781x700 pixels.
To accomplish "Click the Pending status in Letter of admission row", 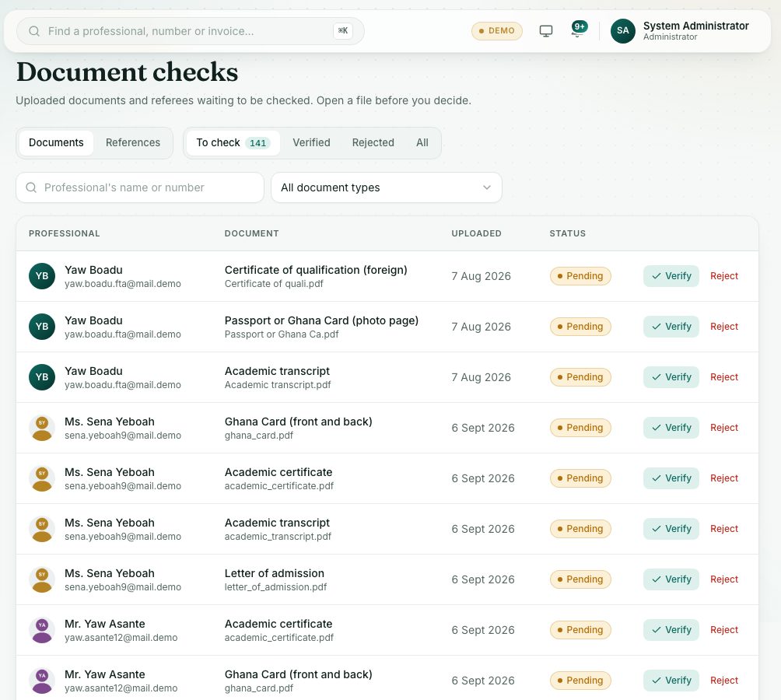I will pyautogui.click(x=580, y=579).
